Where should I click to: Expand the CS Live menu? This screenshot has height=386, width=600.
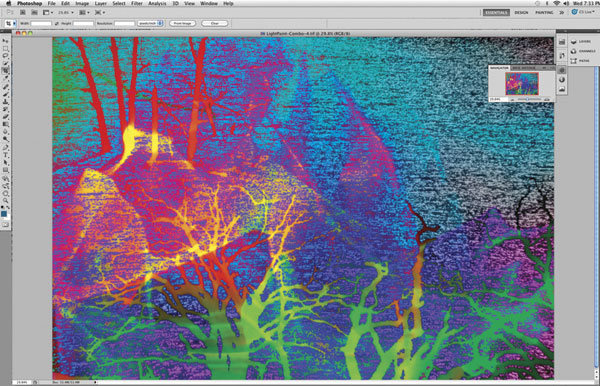pos(584,12)
